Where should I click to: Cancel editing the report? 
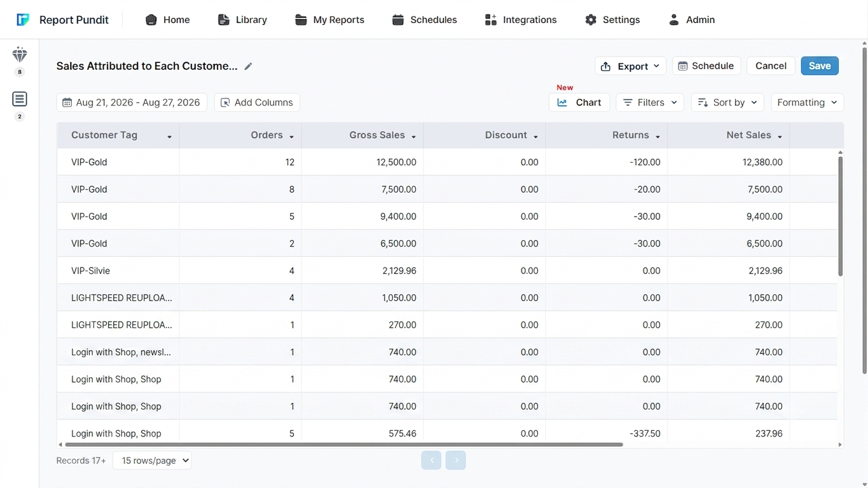point(771,66)
